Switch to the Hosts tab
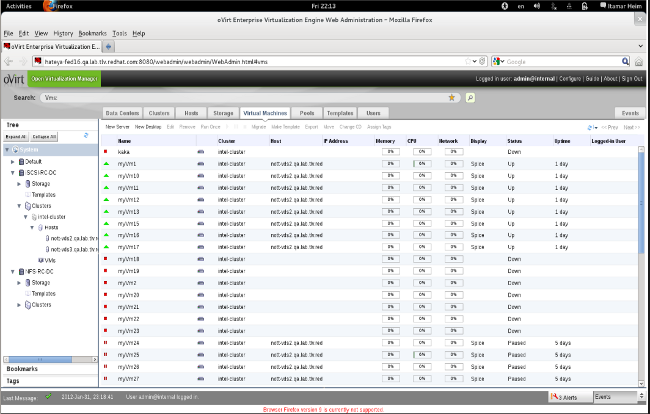The height and width of the screenshot is (414, 650). 191,113
